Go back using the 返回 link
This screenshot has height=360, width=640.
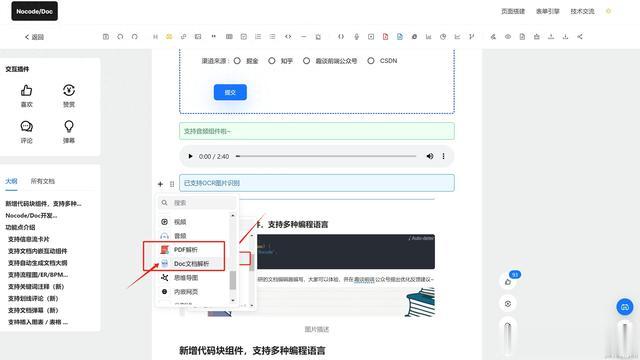click(x=34, y=37)
